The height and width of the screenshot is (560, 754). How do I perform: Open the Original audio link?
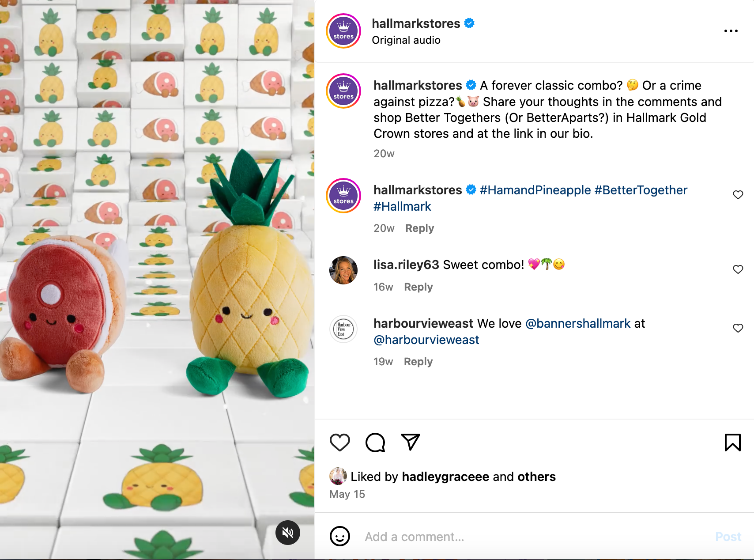pos(406,40)
